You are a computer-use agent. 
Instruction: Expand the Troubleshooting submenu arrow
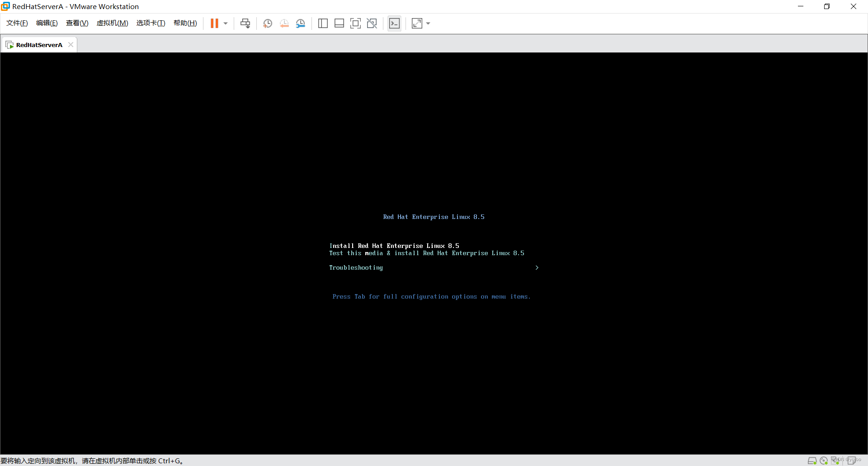coord(537,267)
